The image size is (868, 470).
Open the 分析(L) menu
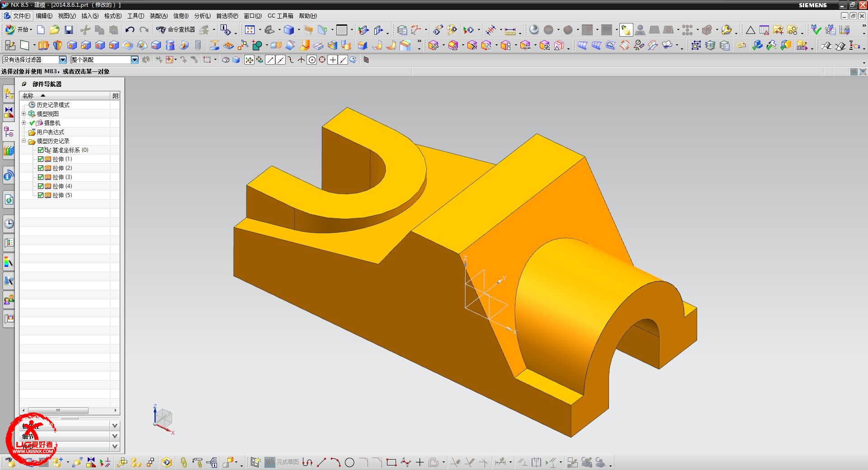[202, 16]
